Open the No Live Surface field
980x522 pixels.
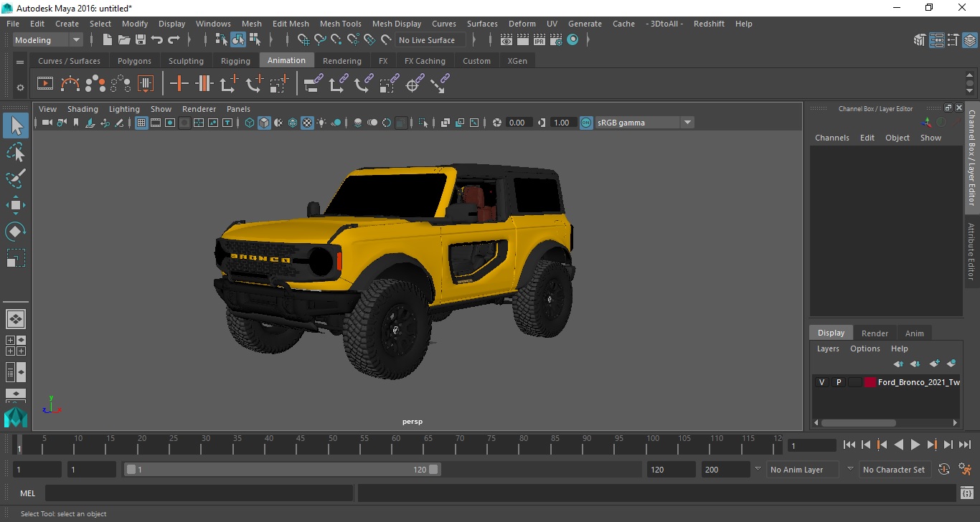[430, 40]
